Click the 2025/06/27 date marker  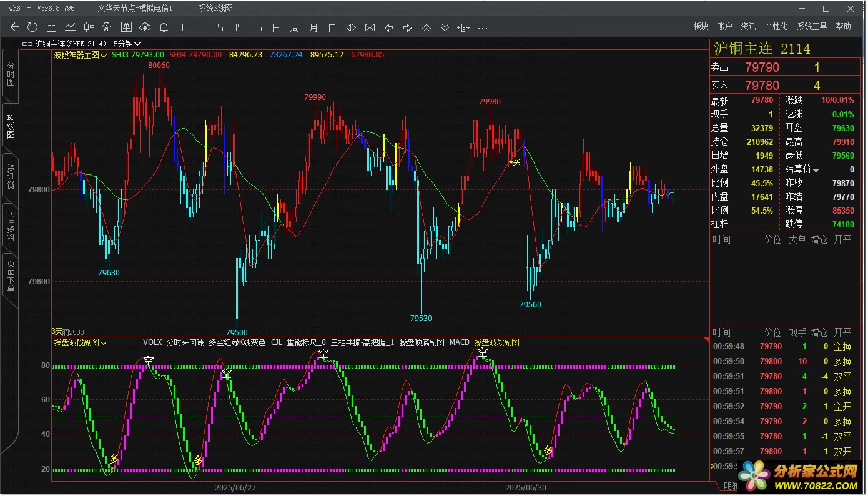click(x=235, y=487)
